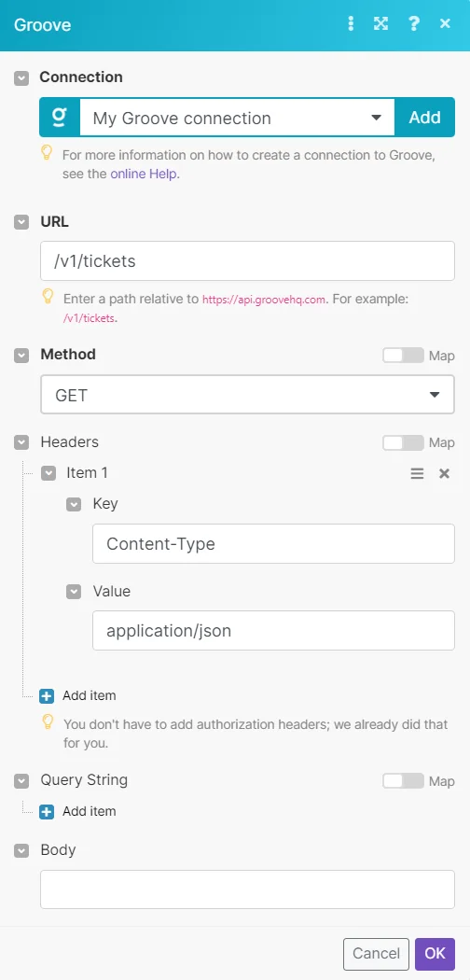Turn on Map switch for Query String
Viewport: 470px width, 980px height.
point(403,781)
